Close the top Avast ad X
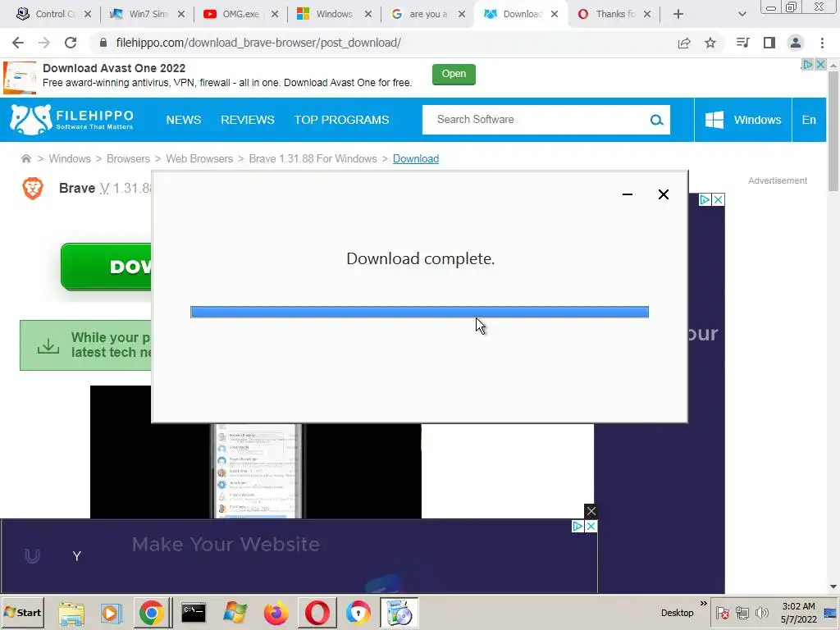Viewport: 840px width, 630px height. (820, 64)
